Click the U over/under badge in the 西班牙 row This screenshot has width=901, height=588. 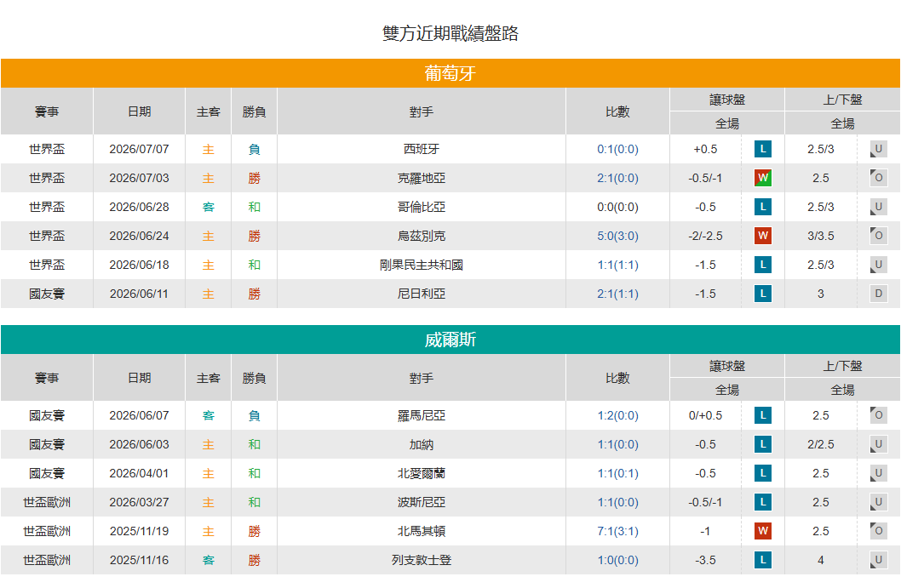point(878,149)
